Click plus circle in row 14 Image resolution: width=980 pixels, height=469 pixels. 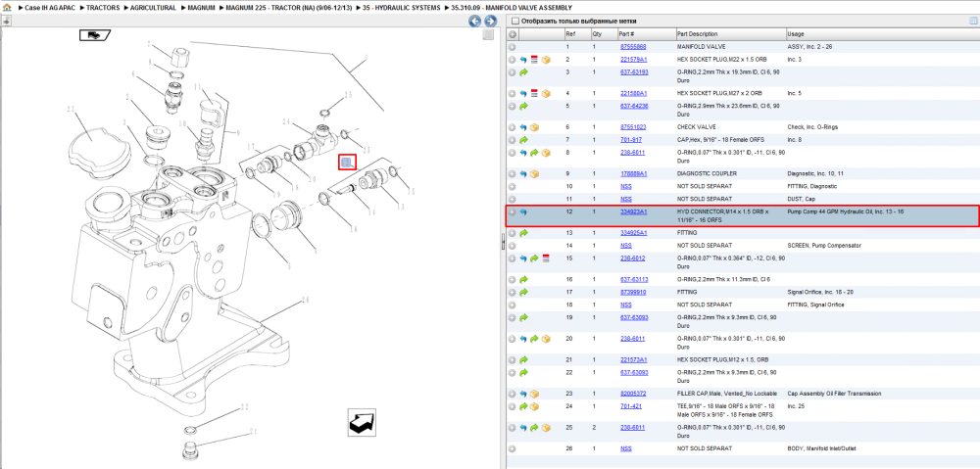coord(512,246)
